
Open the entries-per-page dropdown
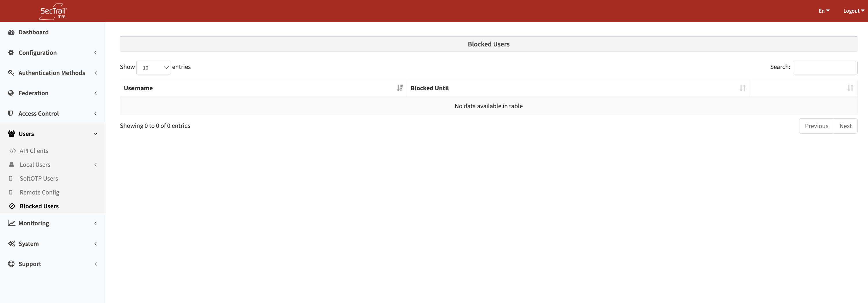[154, 68]
